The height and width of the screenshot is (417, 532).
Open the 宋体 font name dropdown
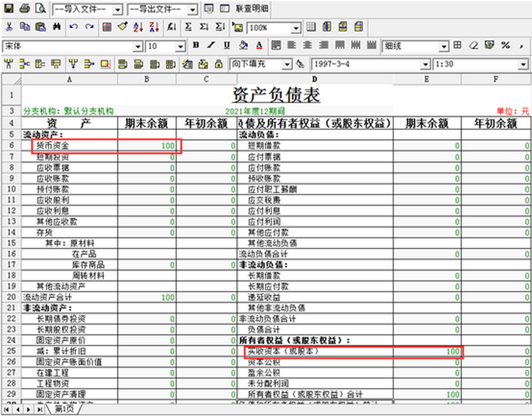click(138, 46)
